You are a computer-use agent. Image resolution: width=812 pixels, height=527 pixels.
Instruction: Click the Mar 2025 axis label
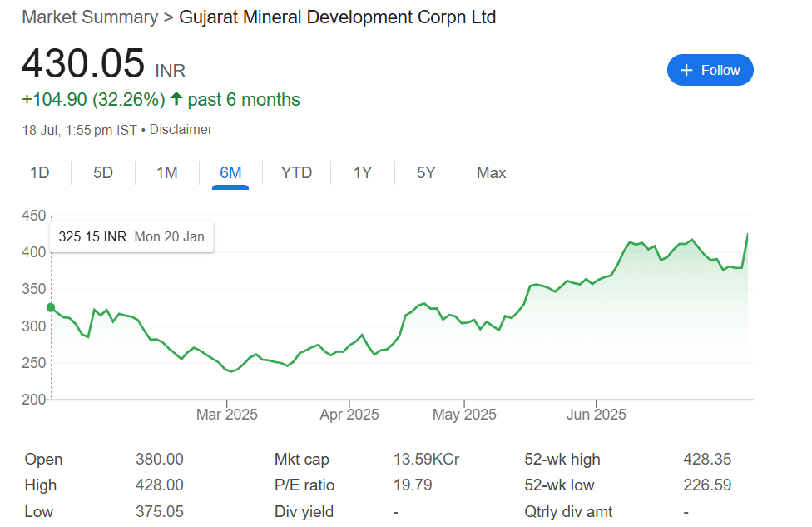click(227, 415)
